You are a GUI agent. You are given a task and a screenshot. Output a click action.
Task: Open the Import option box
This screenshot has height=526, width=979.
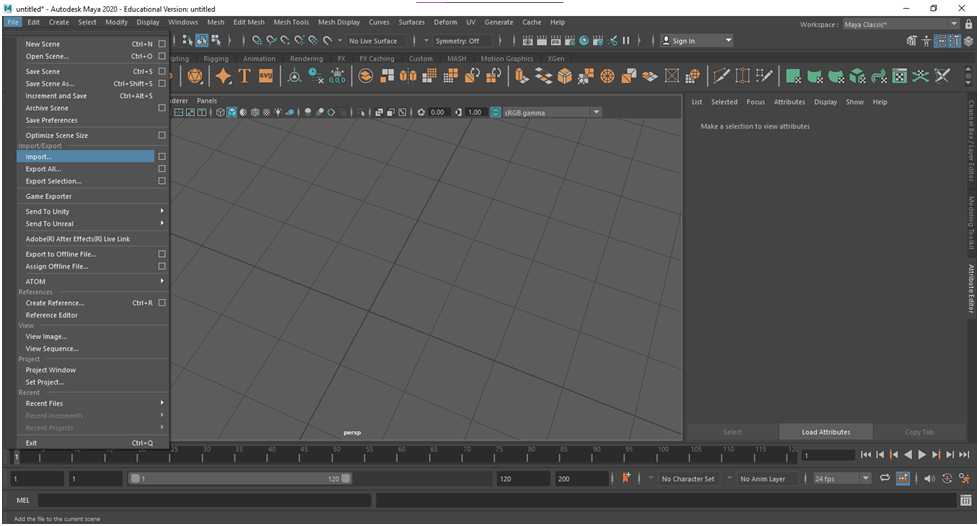tap(162, 156)
